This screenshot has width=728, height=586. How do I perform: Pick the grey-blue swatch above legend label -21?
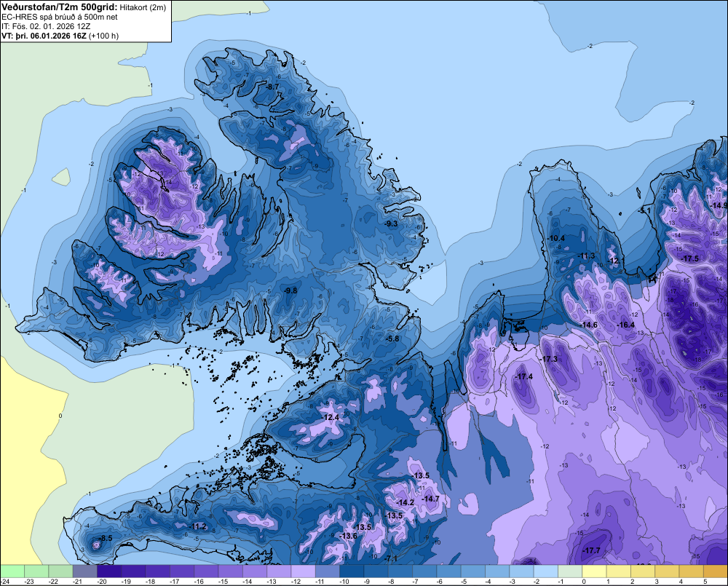click(85, 571)
